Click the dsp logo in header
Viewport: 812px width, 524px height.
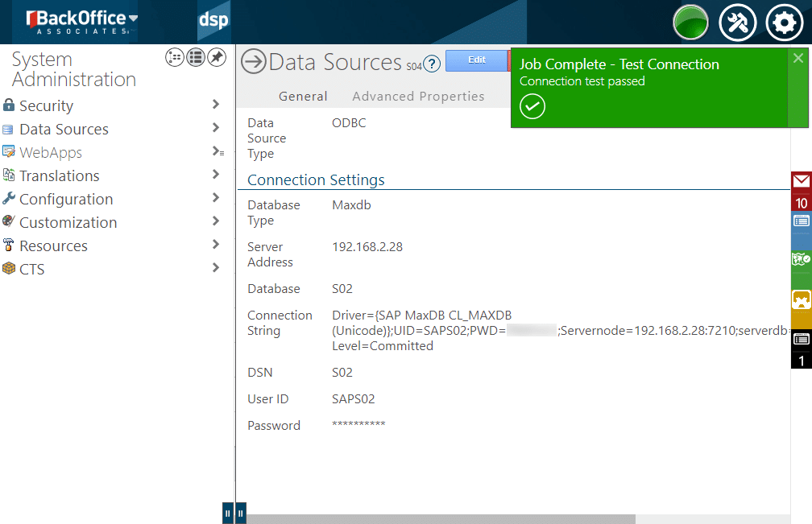click(213, 22)
